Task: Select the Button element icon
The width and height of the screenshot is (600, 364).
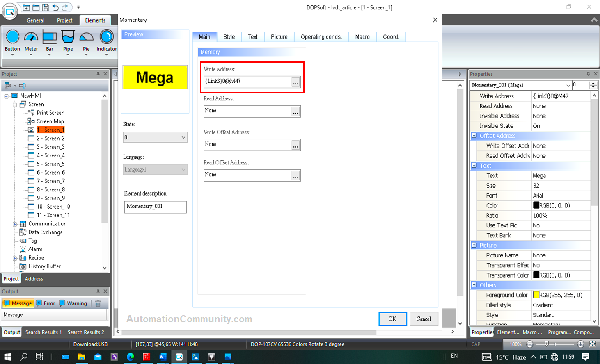Action: 12,37
